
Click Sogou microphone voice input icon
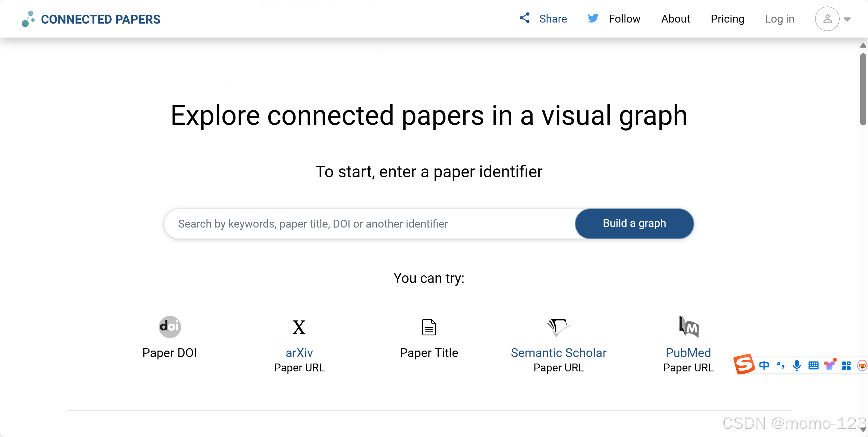point(797,365)
